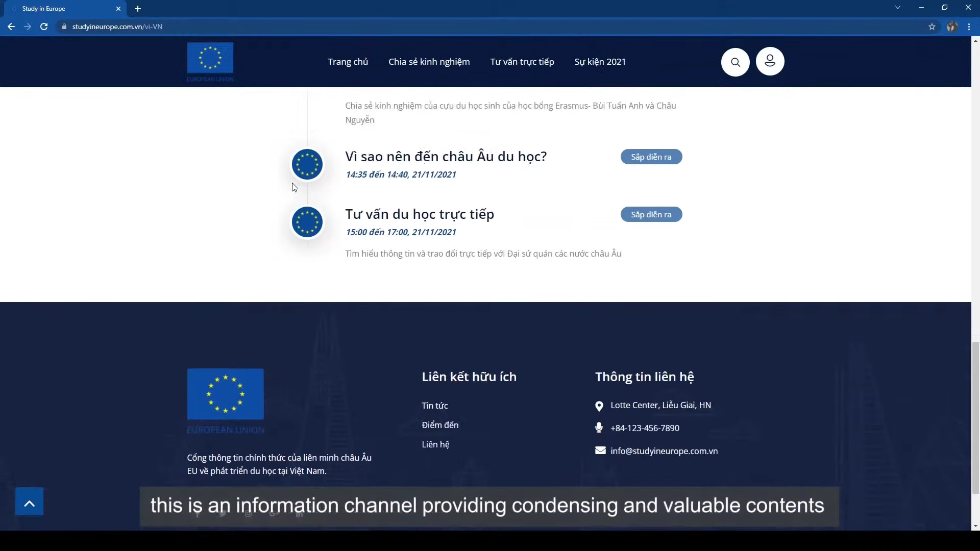The height and width of the screenshot is (551, 980).
Task: Open the Chrome three-dot menu
Action: [x=969, y=27]
